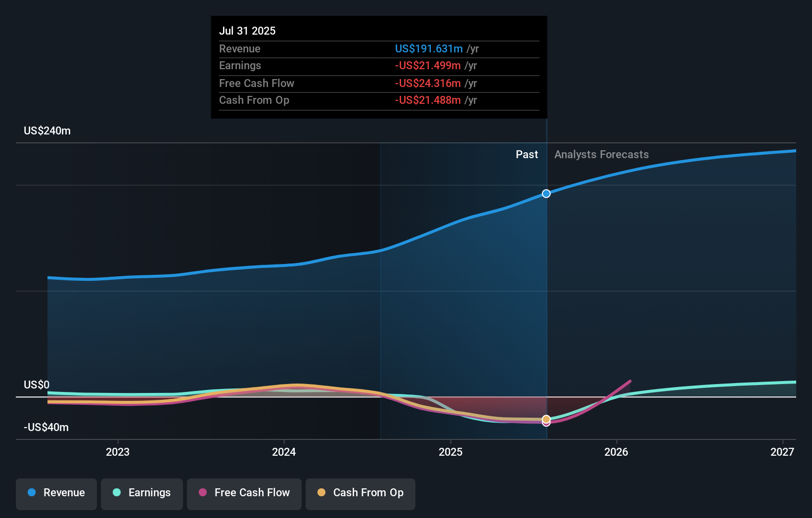Select the Analysts Forecasts section label
The image size is (812, 518).
click(601, 154)
